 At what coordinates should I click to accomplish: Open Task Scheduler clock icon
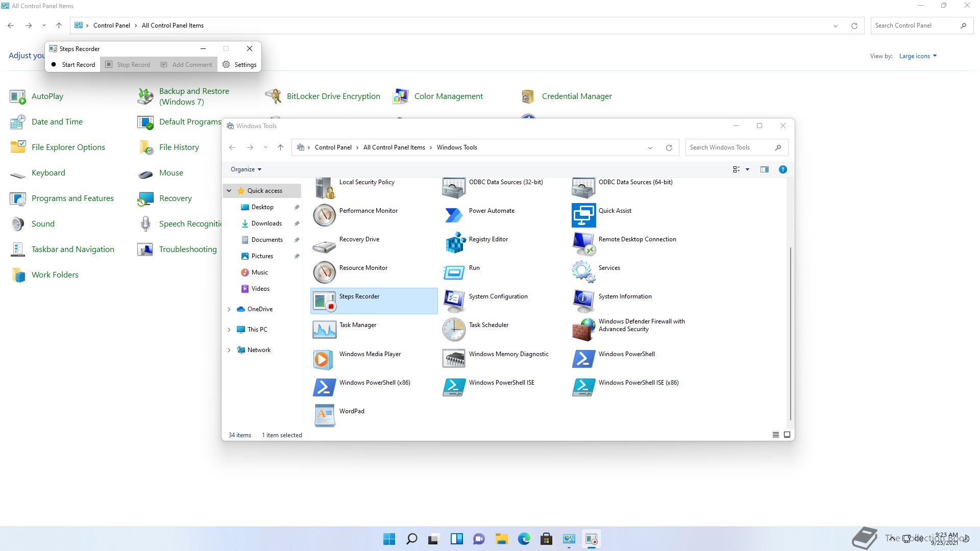pos(454,330)
